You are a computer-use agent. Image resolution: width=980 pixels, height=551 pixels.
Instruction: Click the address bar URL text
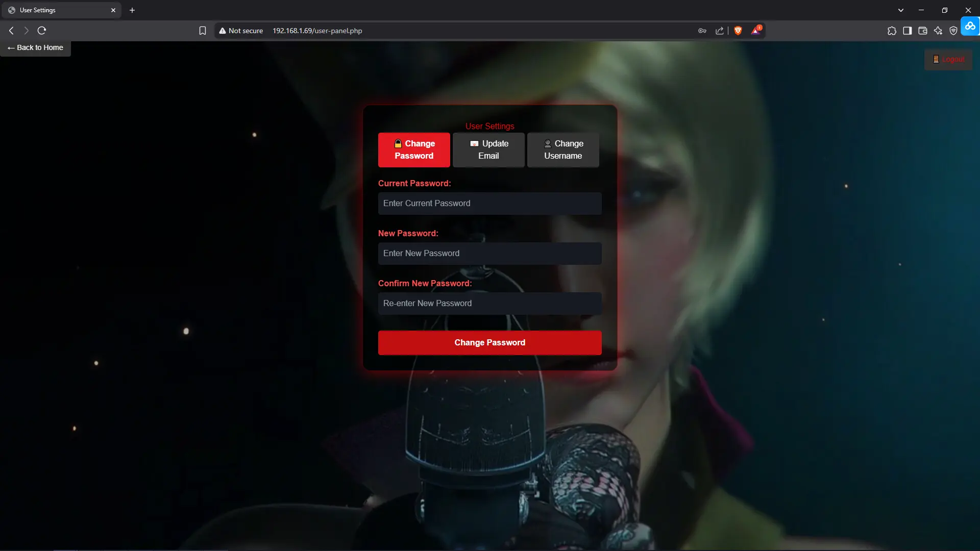(x=317, y=31)
